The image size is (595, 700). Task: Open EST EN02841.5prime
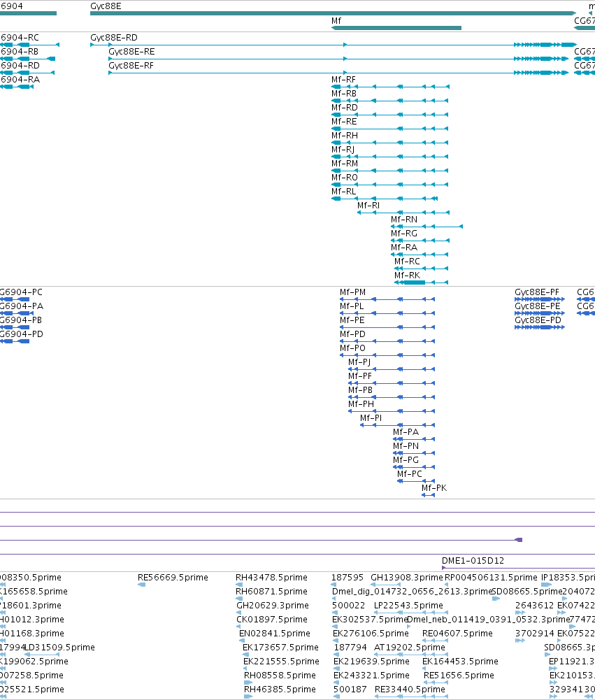coord(275,634)
